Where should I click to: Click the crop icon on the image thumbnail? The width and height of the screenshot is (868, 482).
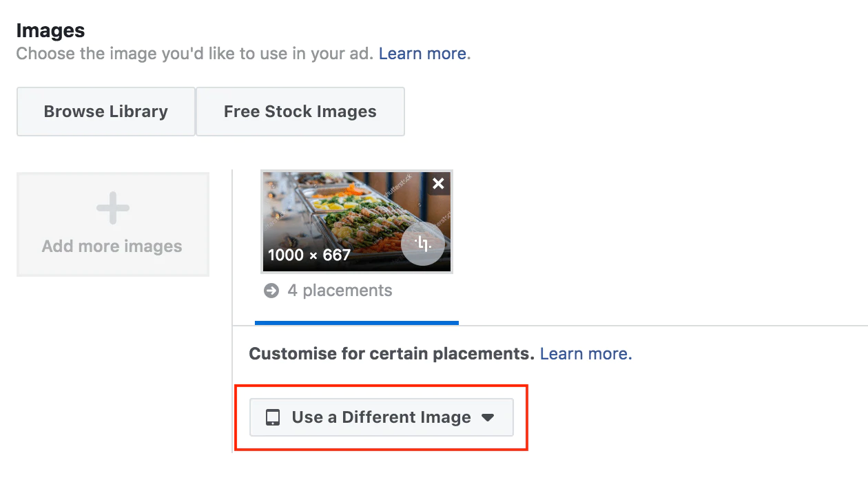point(423,244)
